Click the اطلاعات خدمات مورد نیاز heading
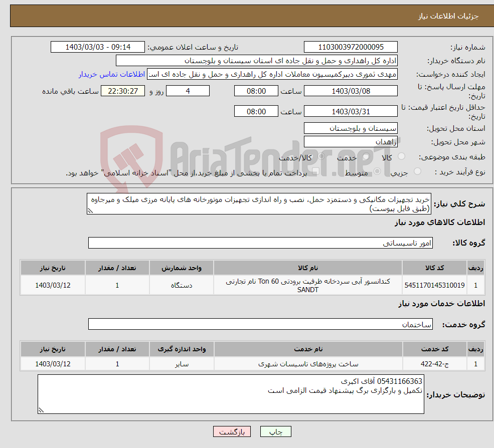494x448 pixels. (442, 304)
